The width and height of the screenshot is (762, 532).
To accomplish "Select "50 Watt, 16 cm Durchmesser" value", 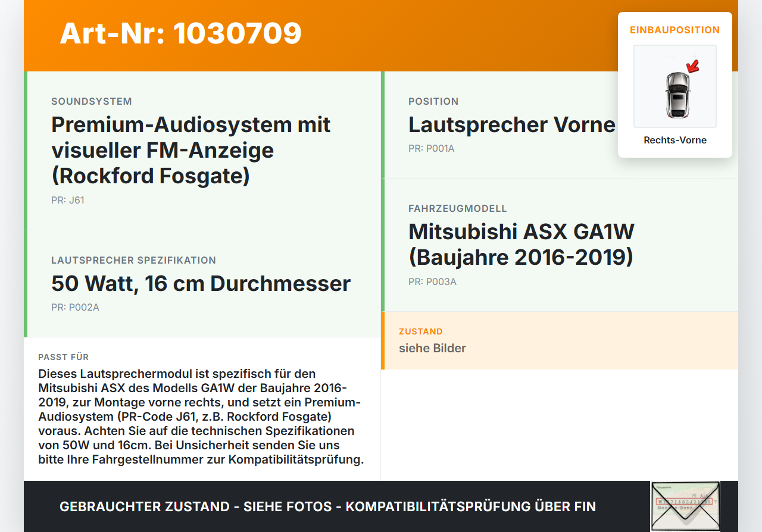I will click(x=201, y=283).
